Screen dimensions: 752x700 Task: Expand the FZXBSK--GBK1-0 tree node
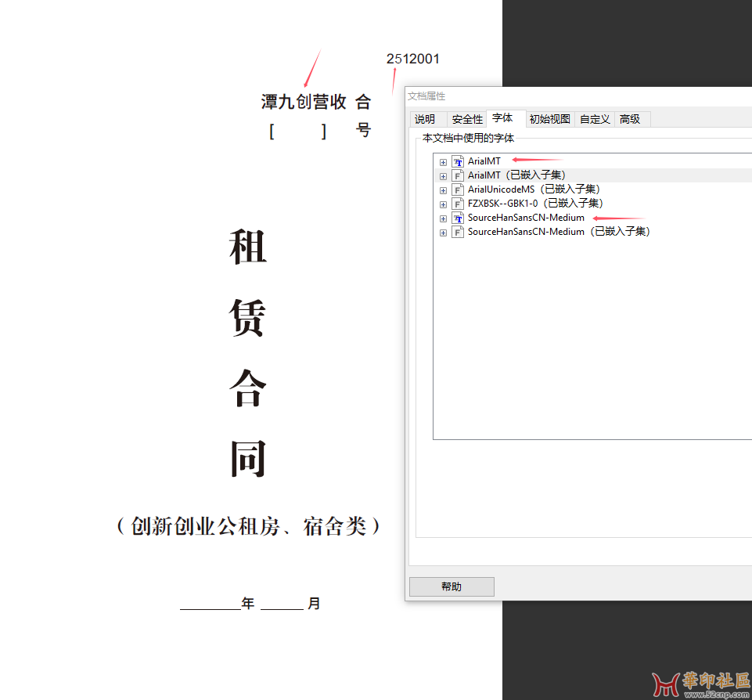443,204
